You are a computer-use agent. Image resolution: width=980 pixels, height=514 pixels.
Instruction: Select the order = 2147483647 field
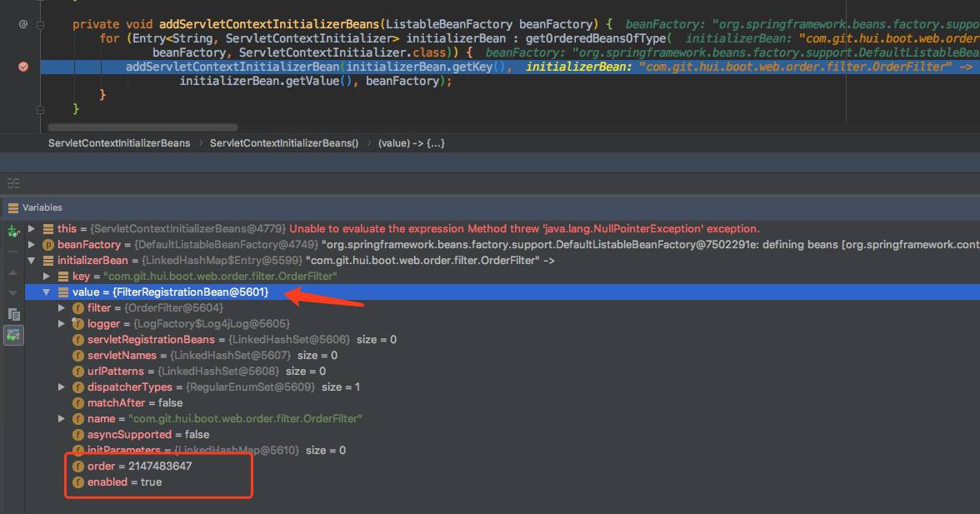coord(139,467)
